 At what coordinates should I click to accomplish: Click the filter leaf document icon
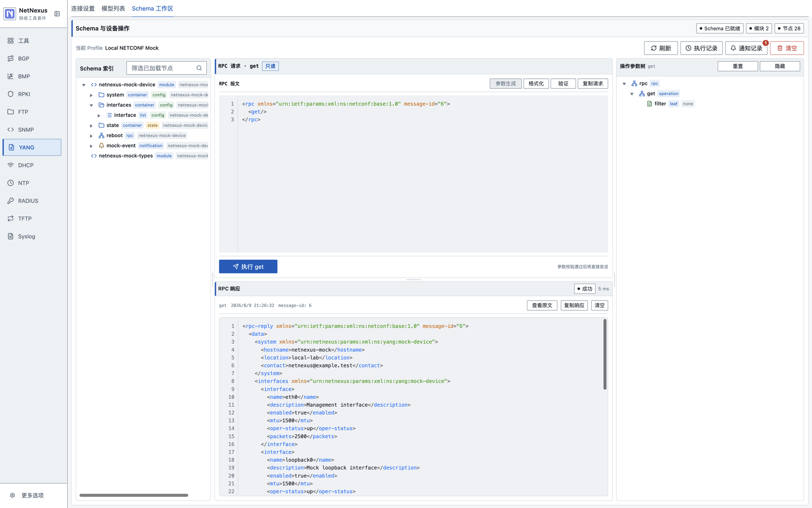tap(650, 104)
